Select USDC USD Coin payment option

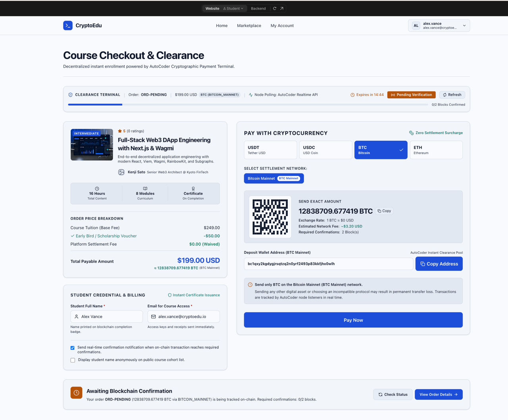click(x=326, y=150)
